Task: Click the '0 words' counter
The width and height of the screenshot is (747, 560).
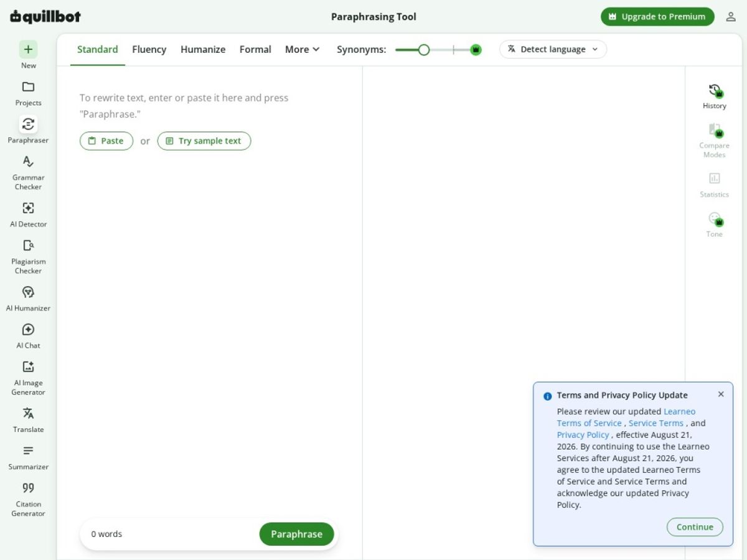Action: pos(106,534)
